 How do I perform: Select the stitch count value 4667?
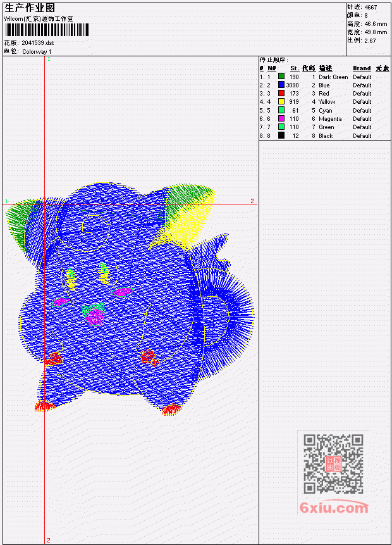click(x=371, y=7)
